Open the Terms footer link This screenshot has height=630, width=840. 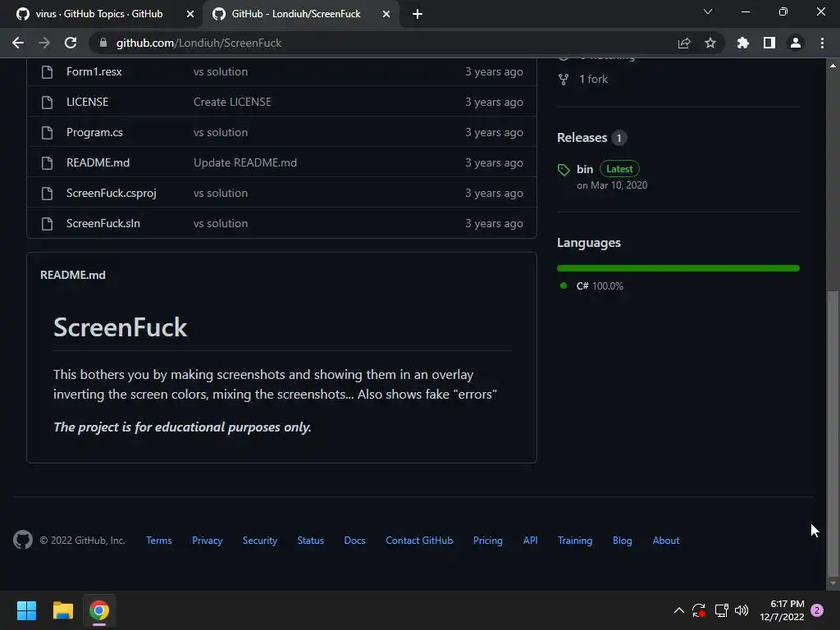pos(159,541)
